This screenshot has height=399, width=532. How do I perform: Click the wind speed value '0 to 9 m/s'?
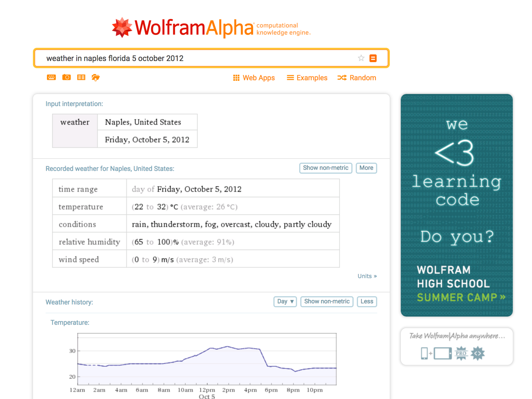[153, 259]
